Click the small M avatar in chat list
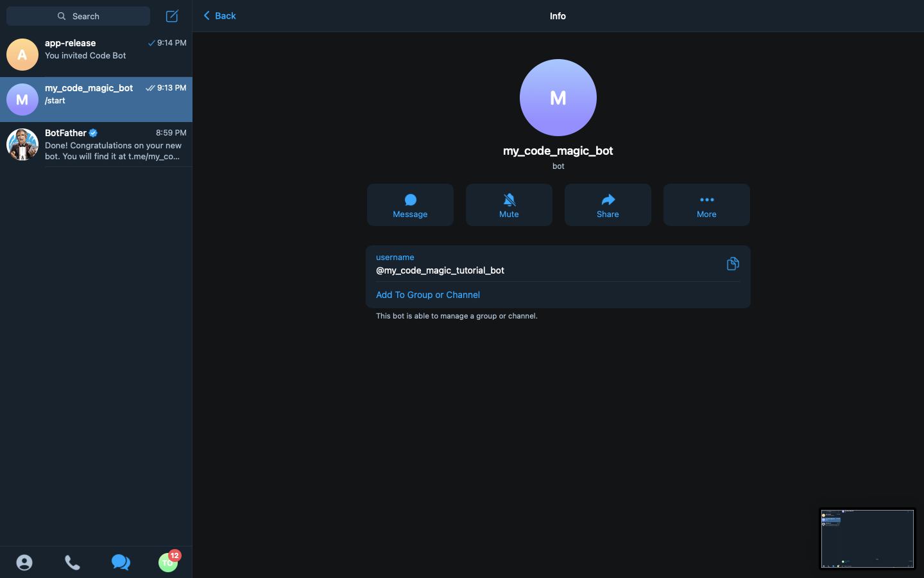The width and height of the screenshot is (924, 578). pyautogui.click(x=22, y=100)
